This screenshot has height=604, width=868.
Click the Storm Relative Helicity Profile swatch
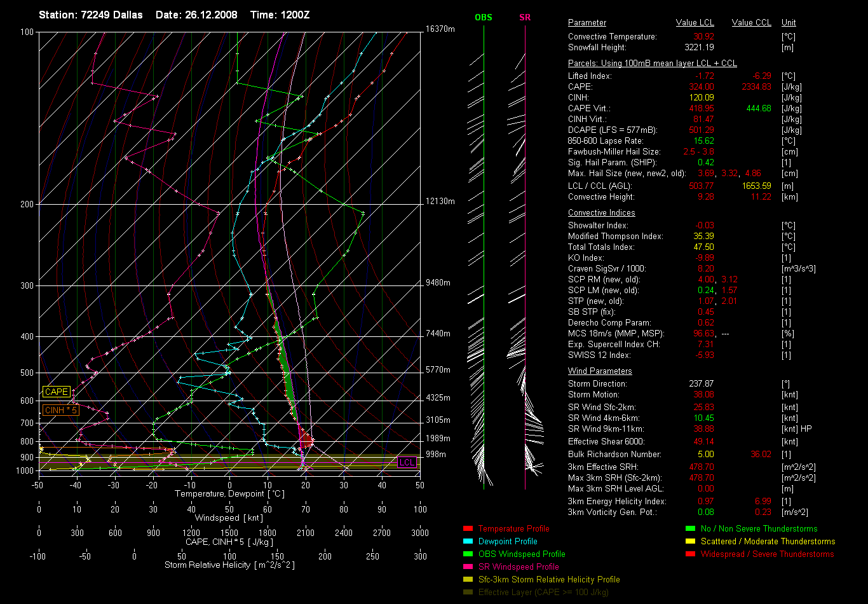pos(468,580)
